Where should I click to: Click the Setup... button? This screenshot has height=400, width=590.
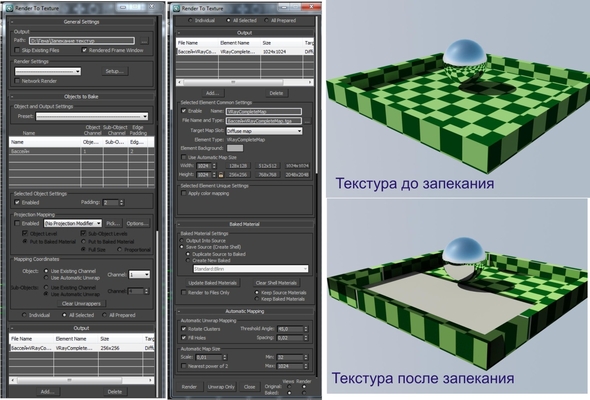tap(114, 71)
